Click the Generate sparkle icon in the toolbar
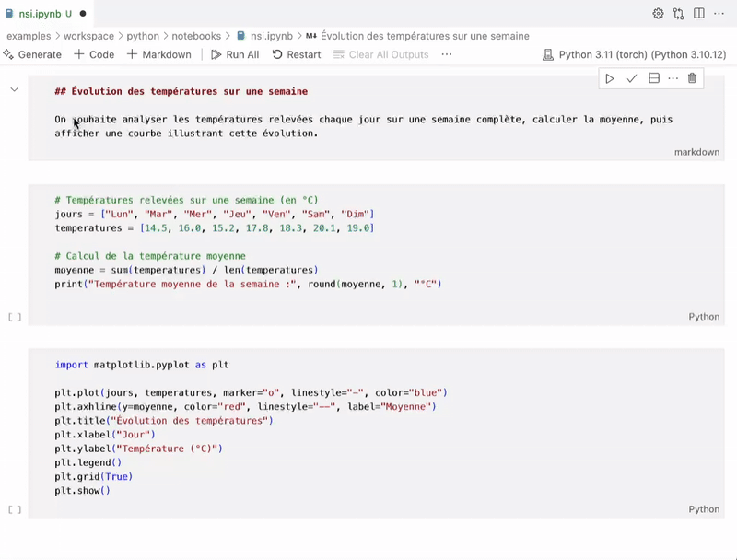Screen dimensions: 737x560 point(10,55)
